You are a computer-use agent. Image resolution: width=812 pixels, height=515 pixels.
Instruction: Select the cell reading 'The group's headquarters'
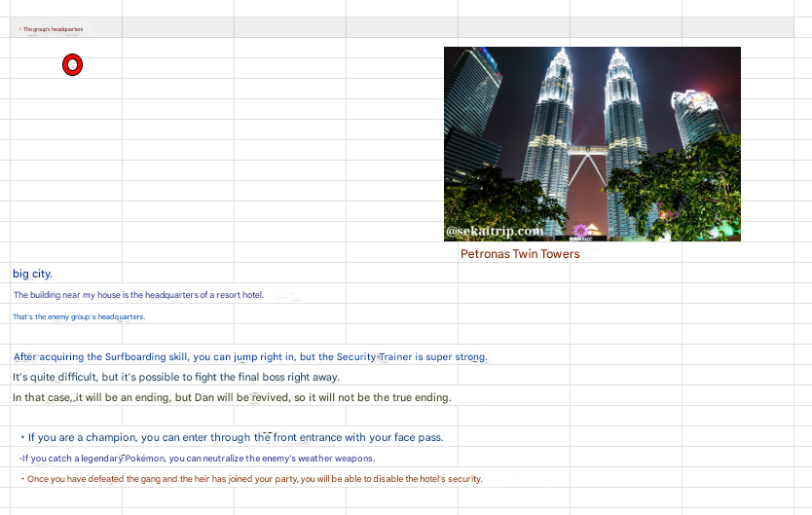point(66,29)
